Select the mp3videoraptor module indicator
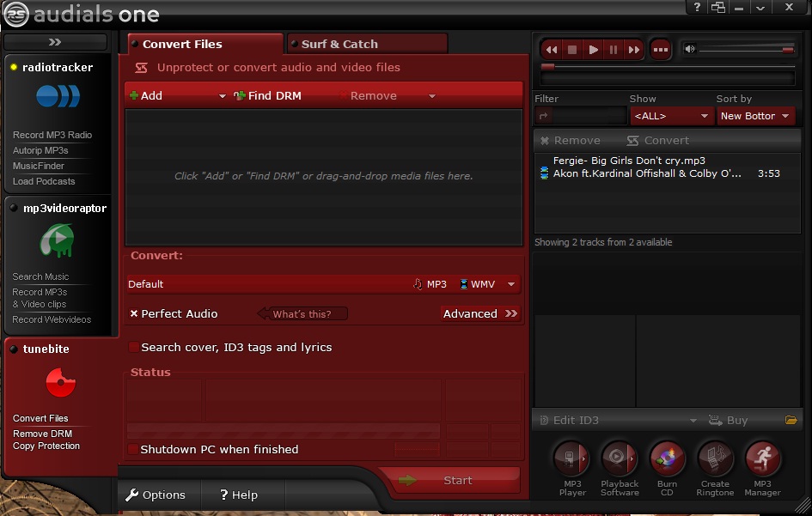 pos(14,208)
